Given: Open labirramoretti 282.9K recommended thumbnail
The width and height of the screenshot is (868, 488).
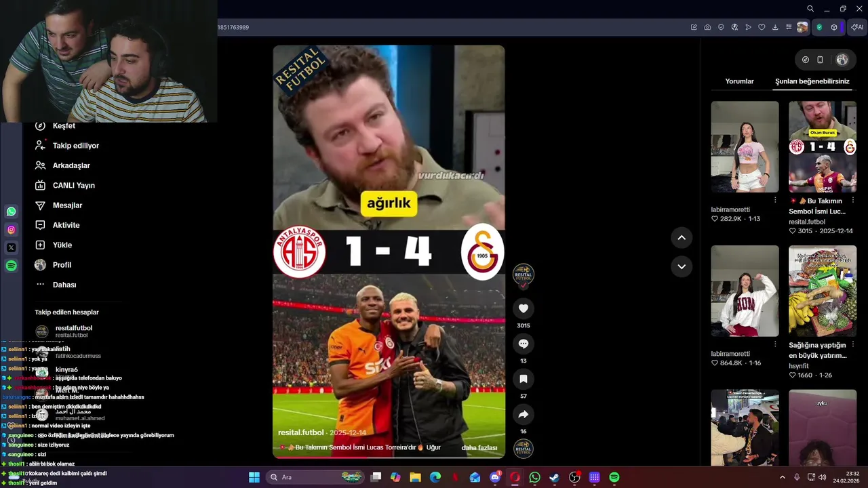Looking at the screenshot, I should point(745,147).
